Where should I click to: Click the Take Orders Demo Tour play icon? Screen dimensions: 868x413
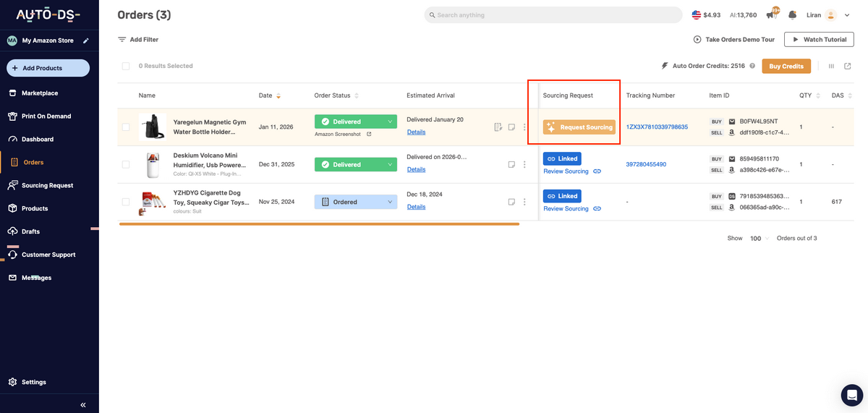697,40
